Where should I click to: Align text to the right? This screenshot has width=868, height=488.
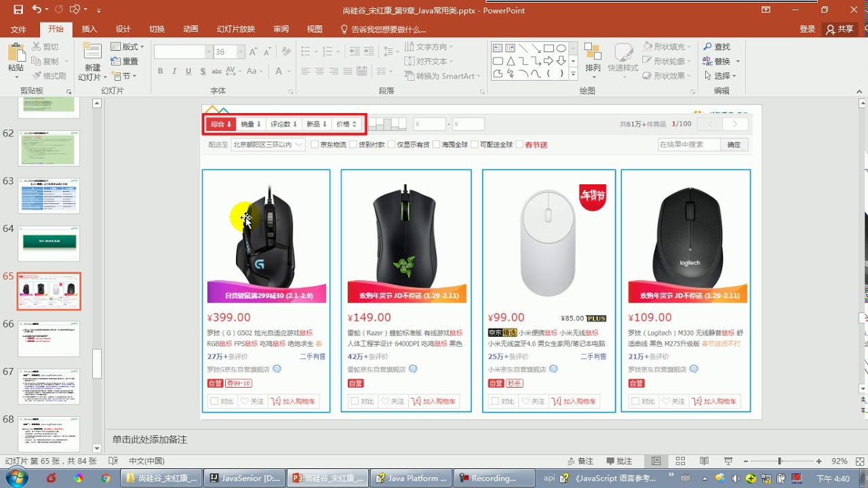pos(334,71)
